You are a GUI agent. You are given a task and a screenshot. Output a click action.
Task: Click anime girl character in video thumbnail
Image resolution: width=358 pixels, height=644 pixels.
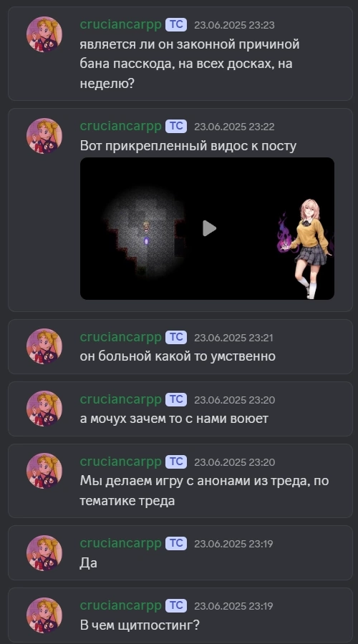pyautogui.click(x=307, y=248)
